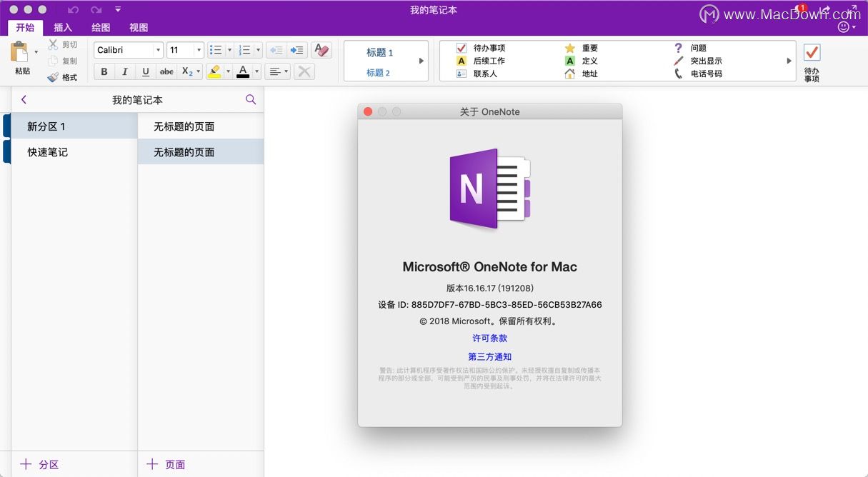Apply bulleted list formatting
Viewport: 868px width, 477px height.
coord(216,50)
